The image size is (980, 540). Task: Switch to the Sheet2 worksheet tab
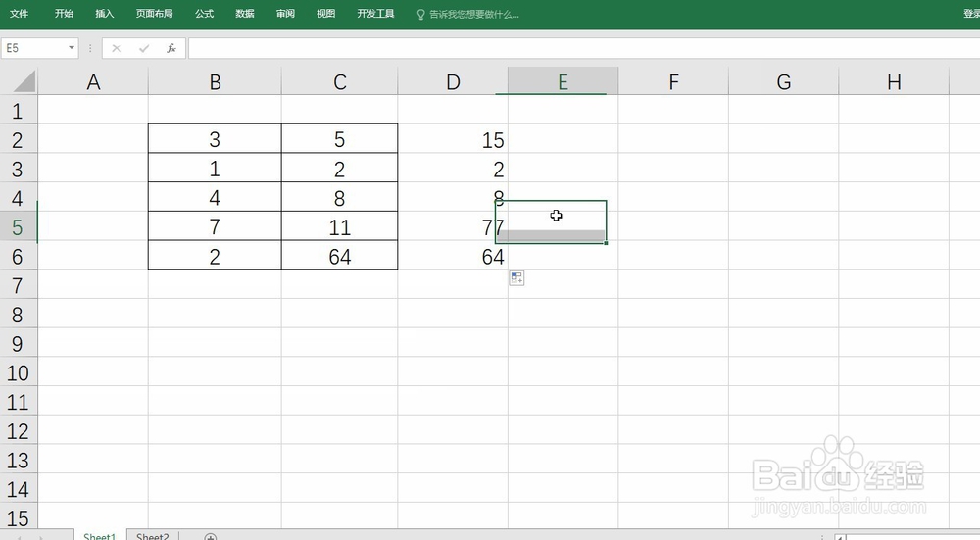coord(152,536)
